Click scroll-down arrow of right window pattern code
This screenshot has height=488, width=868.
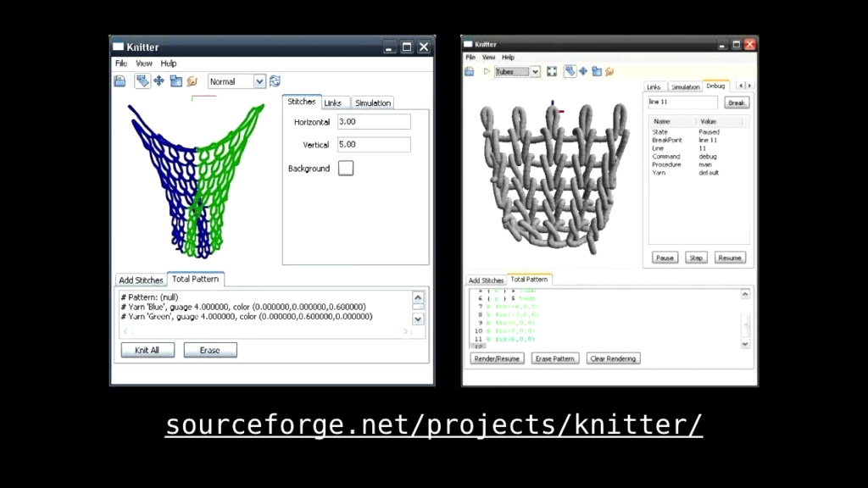(745, 344)
